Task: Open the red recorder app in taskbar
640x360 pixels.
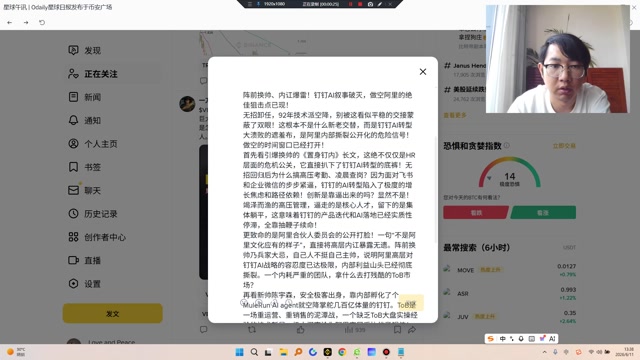Action: coord(386,352)
